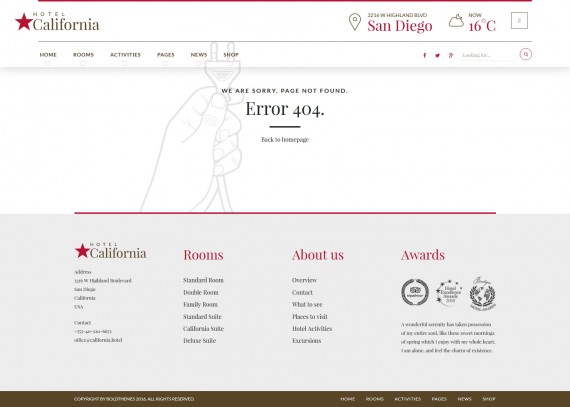Click the cloudy weather icon
570x407 pixels.
[456, 21]
